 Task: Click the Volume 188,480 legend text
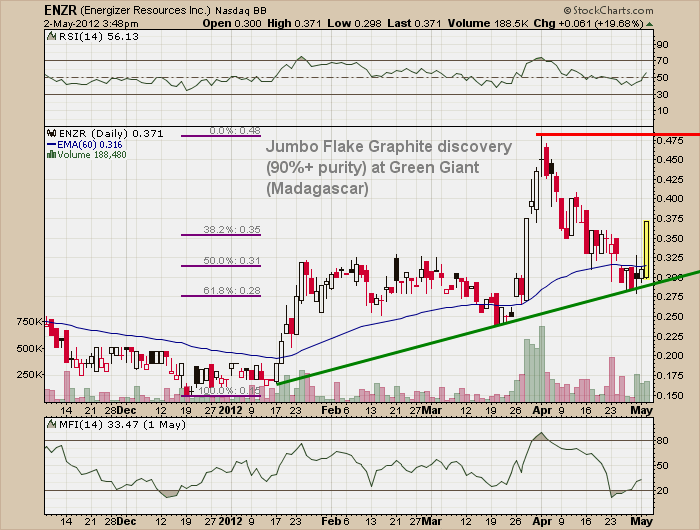[92, 154]
